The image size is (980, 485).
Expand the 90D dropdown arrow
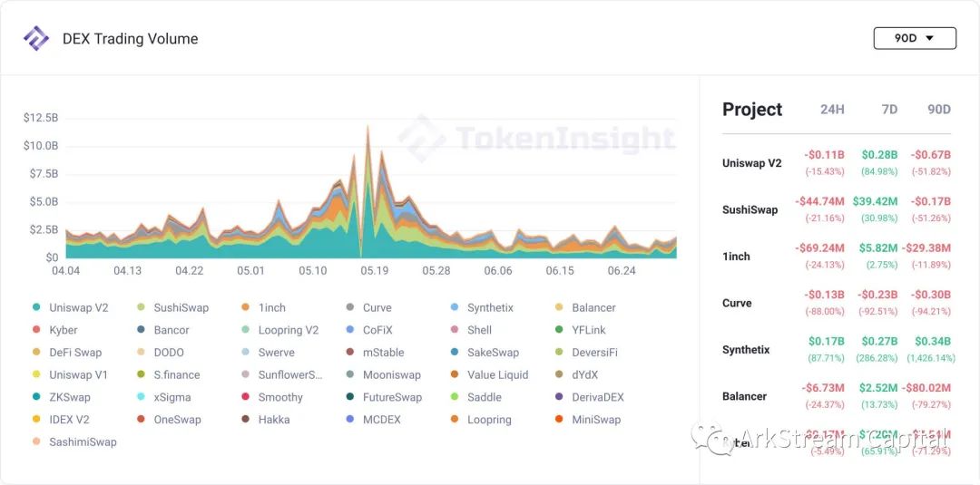(929, 38)
